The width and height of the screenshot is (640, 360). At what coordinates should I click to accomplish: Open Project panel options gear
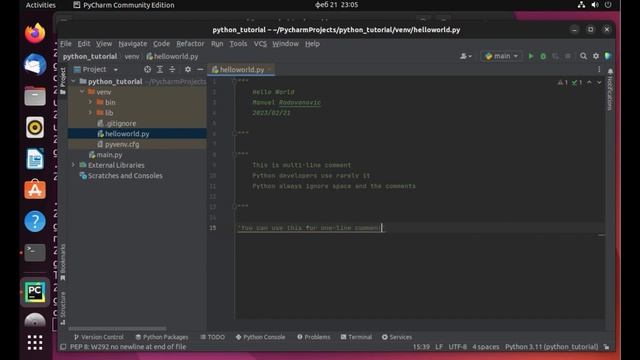(x=188, y=70)
